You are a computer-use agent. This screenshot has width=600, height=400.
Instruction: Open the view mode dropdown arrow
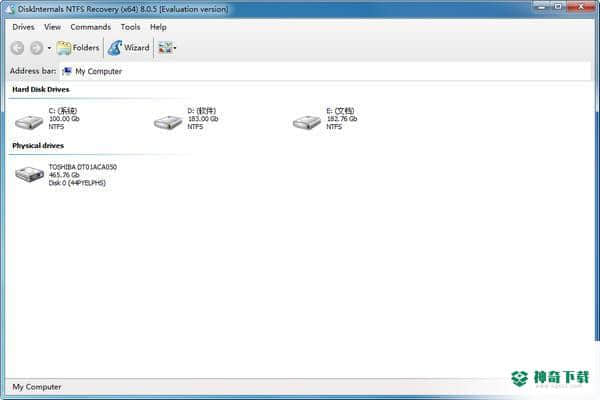tap(175, 48)
